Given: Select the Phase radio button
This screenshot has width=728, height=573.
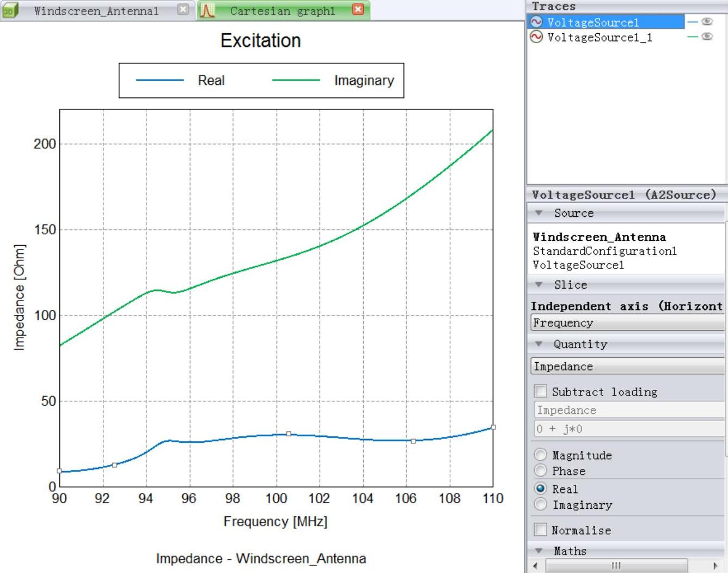Looking at the screenshot, I should 541,471.
